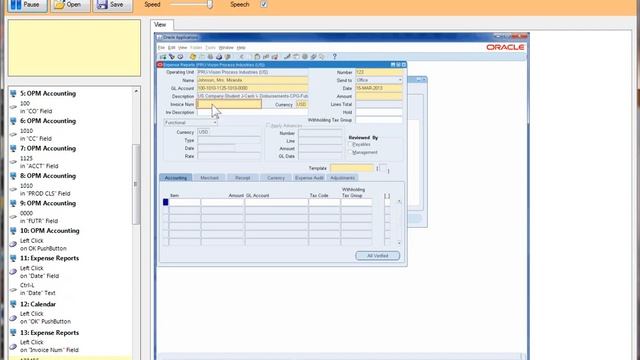The height and width of the screenshot is (360, 640).
Task: Click the Show Navigator icon in Oracle toolbar
Action: click(180, 57)
